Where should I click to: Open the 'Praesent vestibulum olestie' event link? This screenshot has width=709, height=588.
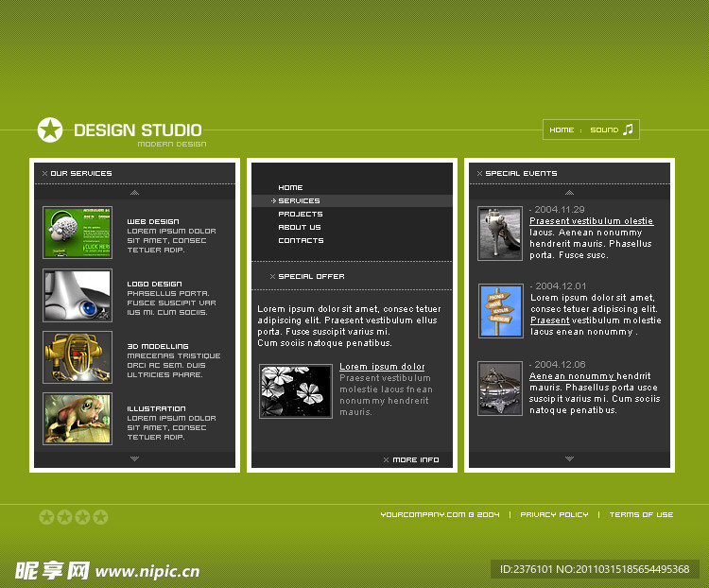591,221
